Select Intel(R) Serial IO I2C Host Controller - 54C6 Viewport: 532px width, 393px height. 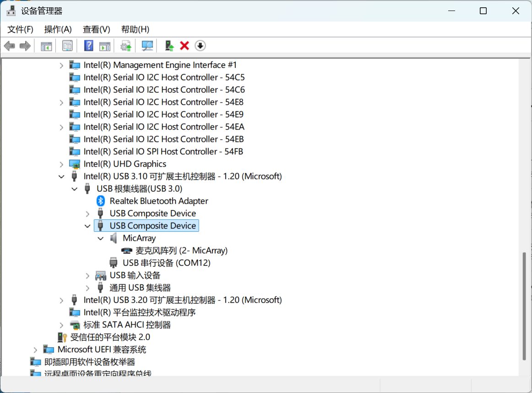click(x=164, y=90)
